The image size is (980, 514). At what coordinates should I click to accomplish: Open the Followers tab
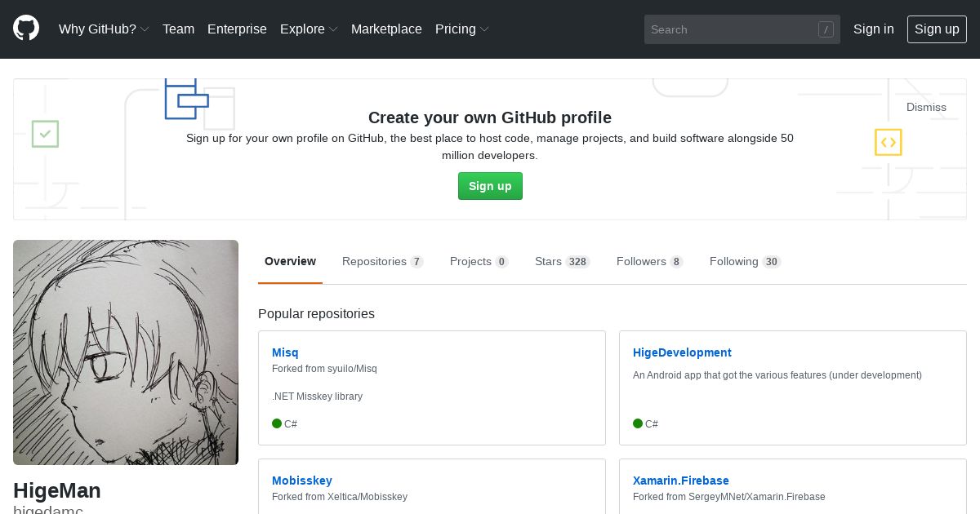pyautogui.click(x=649, y=261)
